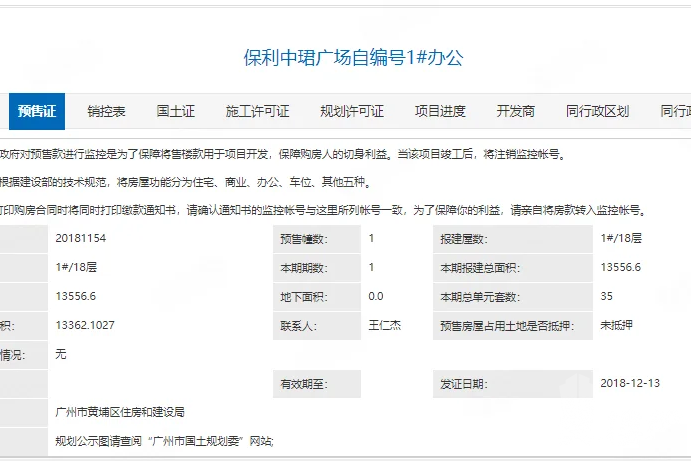This screenshot has width=691, height=461.
Task: Click the 本期报建总面积 label
Action: pos(480,268)
